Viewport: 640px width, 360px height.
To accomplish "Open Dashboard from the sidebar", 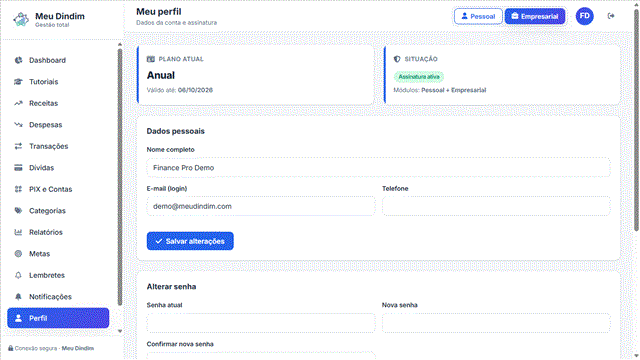I will click(58, 60).
